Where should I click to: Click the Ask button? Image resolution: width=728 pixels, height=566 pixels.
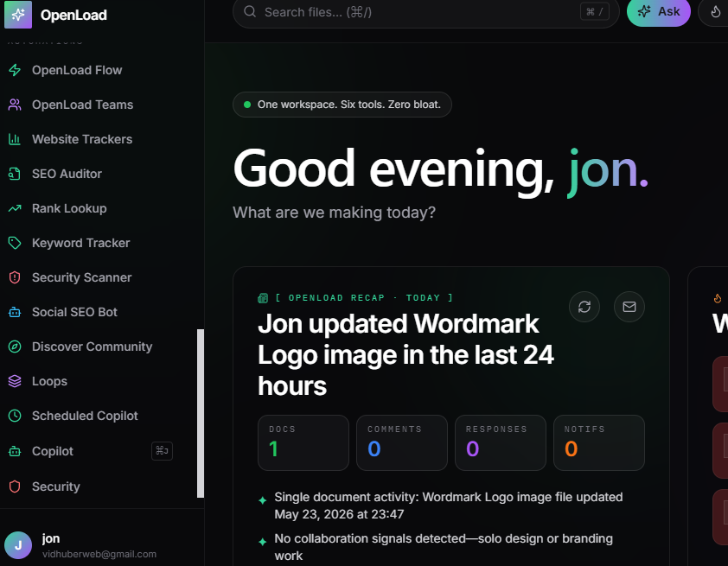[x=658, y=12]
